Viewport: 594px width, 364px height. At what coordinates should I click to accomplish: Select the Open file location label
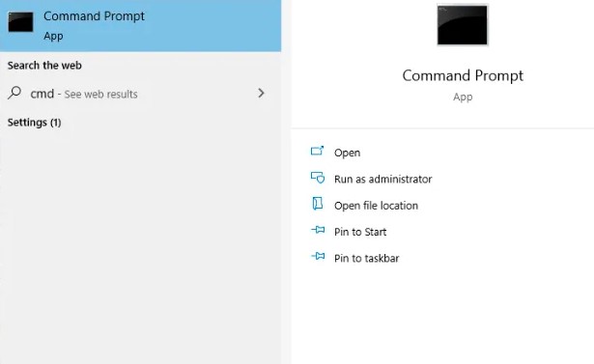pyautogui.click(x=376, y=206)
